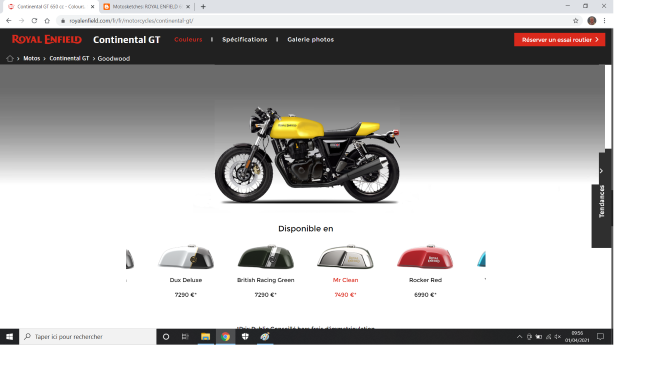
Task: Show hidden system tray icons
Action: (x=519, y=337)
